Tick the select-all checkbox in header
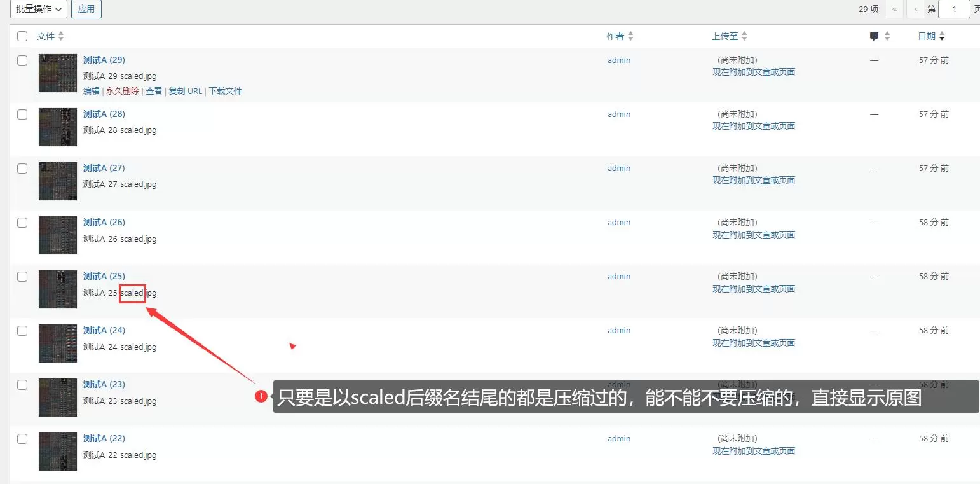This screenshot has width=980, height=484. coord(22,36)
